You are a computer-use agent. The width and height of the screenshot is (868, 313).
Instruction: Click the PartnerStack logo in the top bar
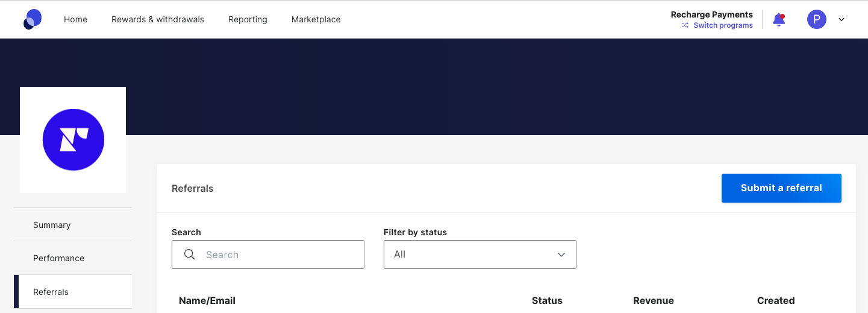(33, 19)
